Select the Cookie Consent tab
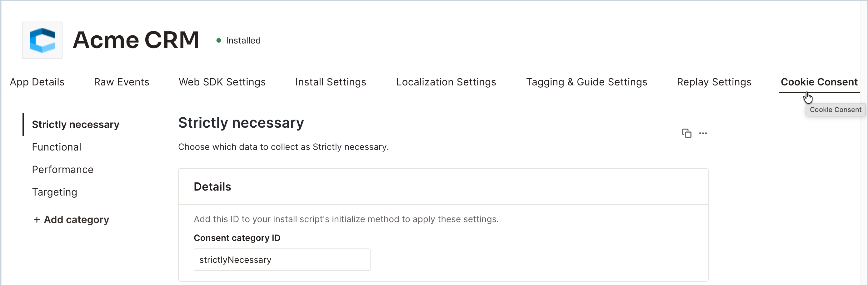This screenshot has width=868, height=286. (819, 82)
